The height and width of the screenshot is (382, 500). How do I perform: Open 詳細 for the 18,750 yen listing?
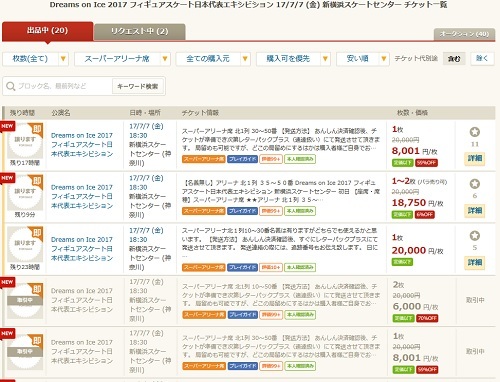(x=474, y=210)
